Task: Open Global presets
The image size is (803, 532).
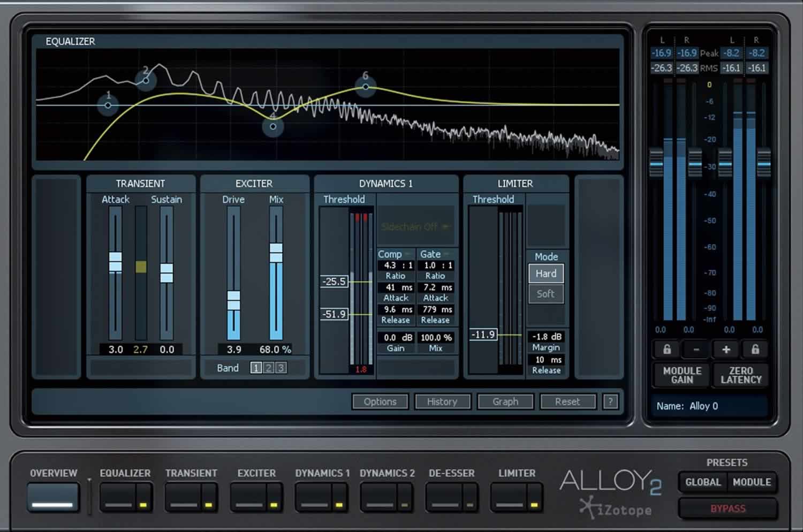Action: (x=703, y=482)
